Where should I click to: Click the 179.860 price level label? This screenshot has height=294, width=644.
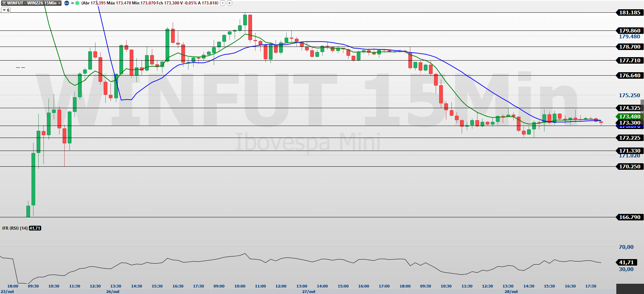[630, 31]
